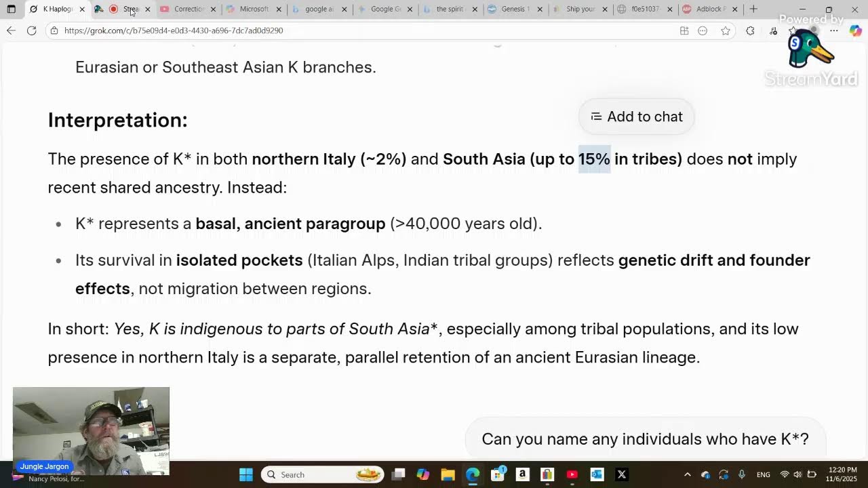Switch to the Google Gemini tab
The height and width of the screenshot is (488, 868).
[x=384, y=9]
